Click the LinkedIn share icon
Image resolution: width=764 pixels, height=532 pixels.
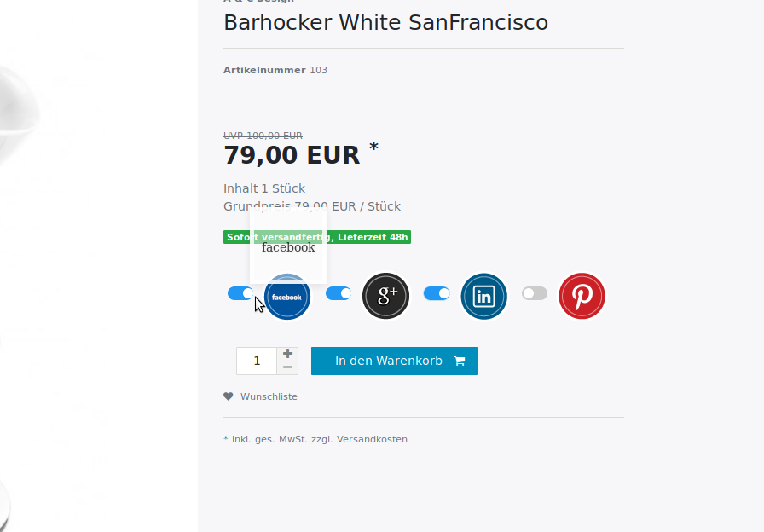click(x=484, y=296)
